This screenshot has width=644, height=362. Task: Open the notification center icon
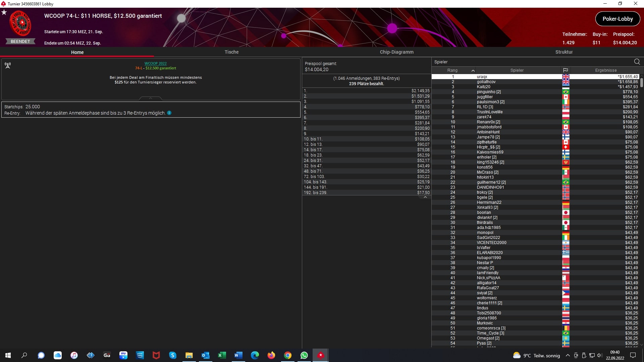point(633,355)
